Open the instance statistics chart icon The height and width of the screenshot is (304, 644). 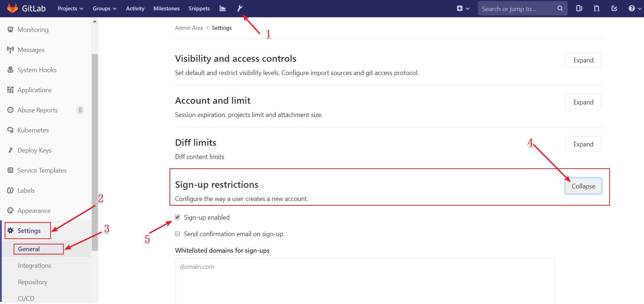coord(223,8)
